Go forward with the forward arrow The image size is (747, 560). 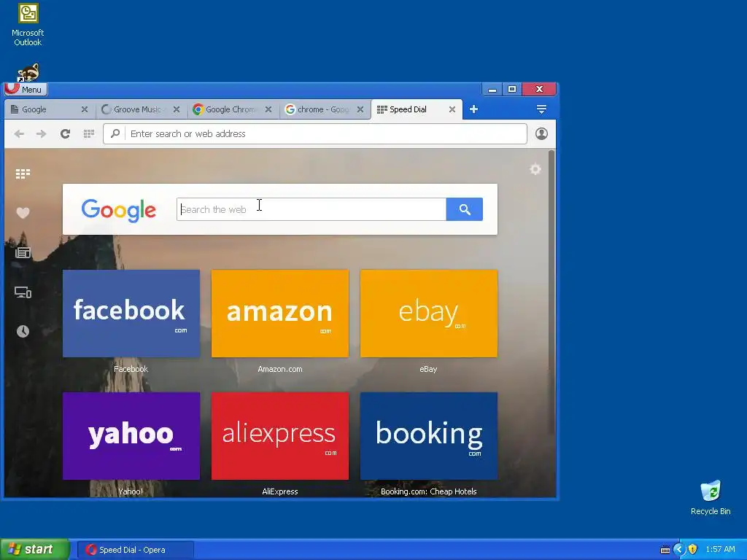tap(42, 134)
